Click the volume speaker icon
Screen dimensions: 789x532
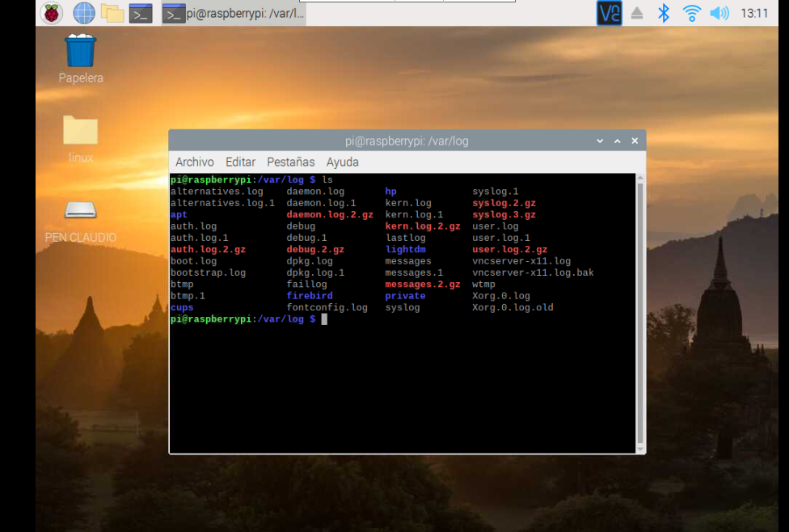click(719, 13)
